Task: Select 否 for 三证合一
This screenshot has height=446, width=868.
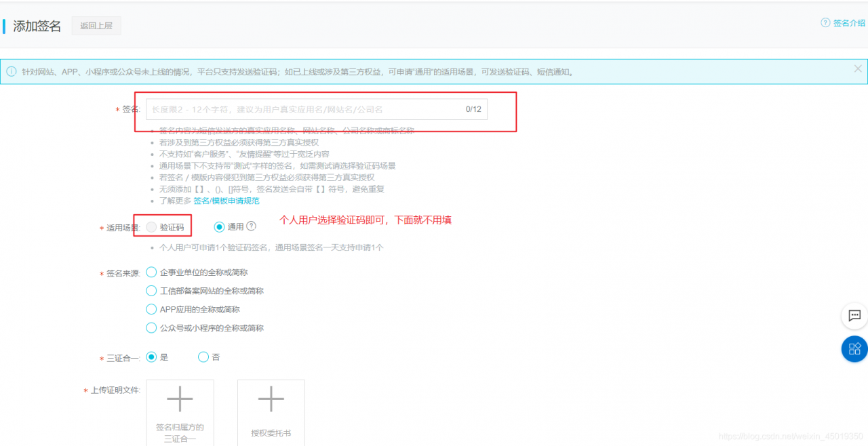Action: click(x=203, y=357)
